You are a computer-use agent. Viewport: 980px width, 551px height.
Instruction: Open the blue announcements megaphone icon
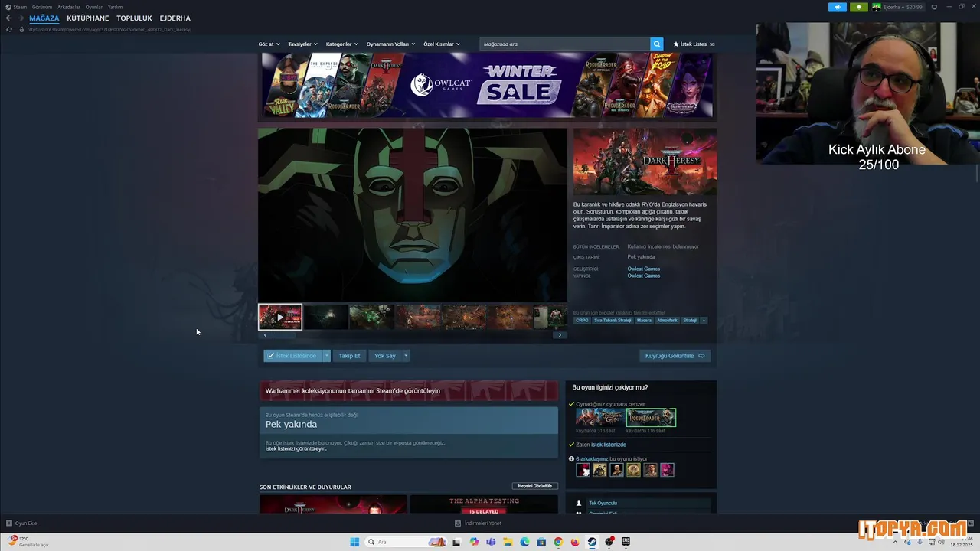838,7
